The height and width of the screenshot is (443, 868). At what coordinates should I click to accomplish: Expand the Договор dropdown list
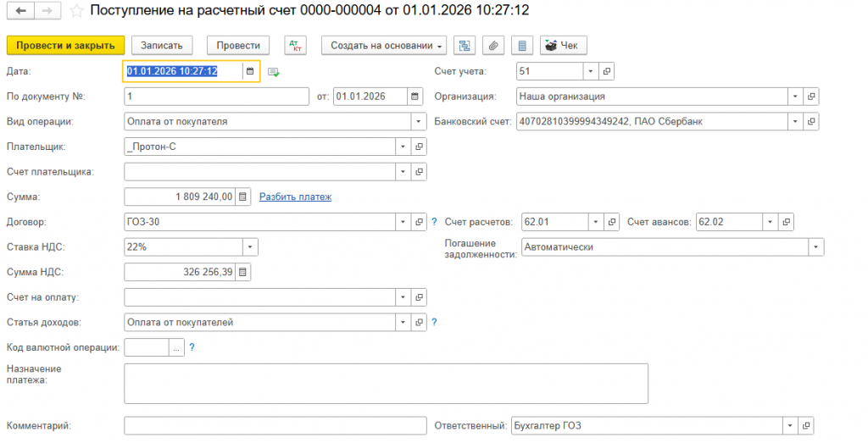(403, 222)
